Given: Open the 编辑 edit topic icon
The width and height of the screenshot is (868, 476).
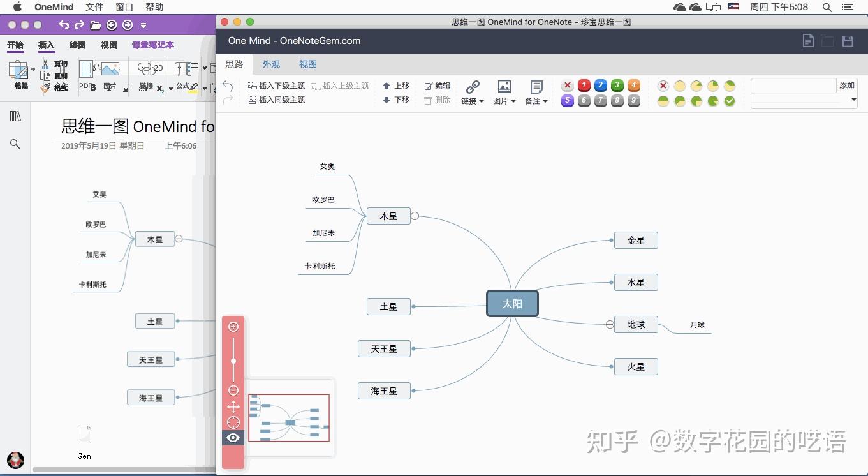Looking at the screenshot, I should tap(437, 85).
